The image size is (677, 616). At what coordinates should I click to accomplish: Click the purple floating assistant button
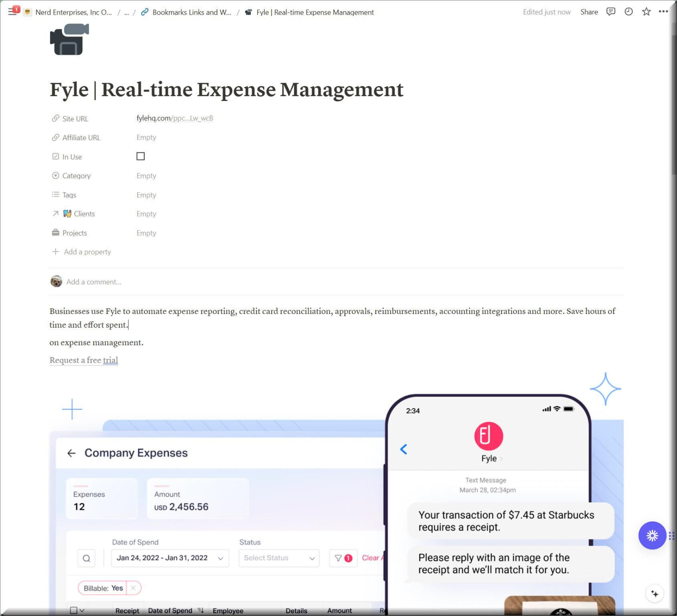(x=652, y=535)
